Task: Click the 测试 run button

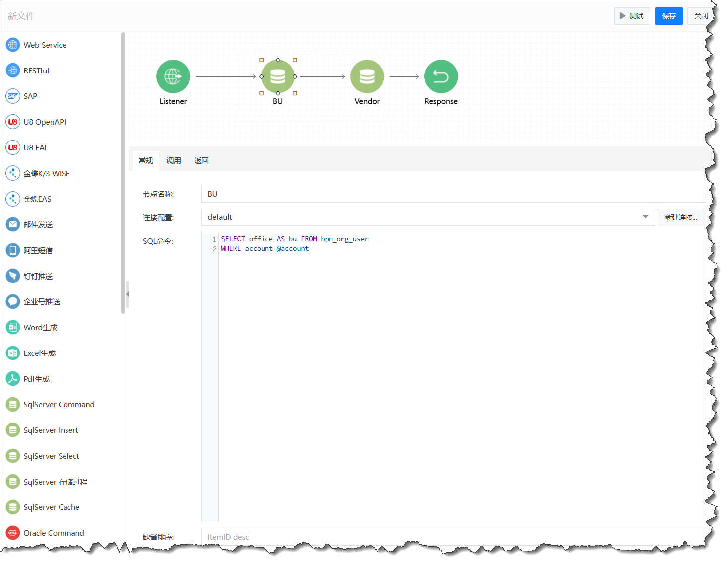Action: pos(632,16)
